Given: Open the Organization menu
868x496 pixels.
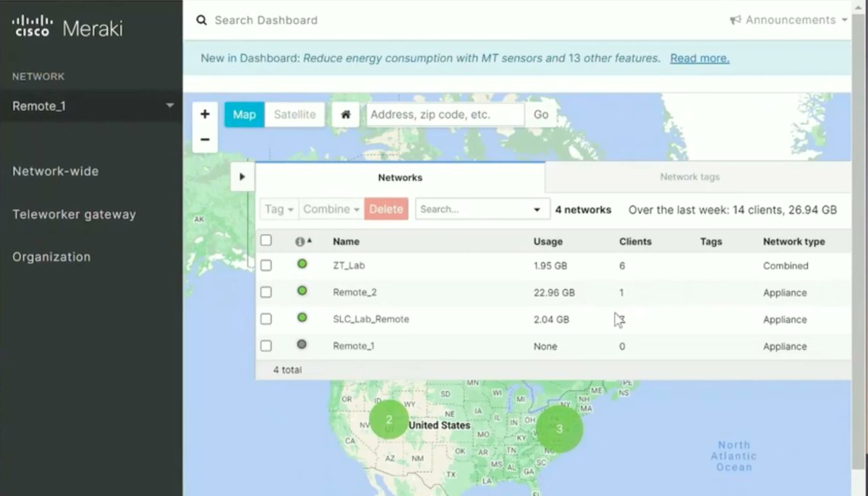Looking at the screenshot, I should click(x=51, y=257).
